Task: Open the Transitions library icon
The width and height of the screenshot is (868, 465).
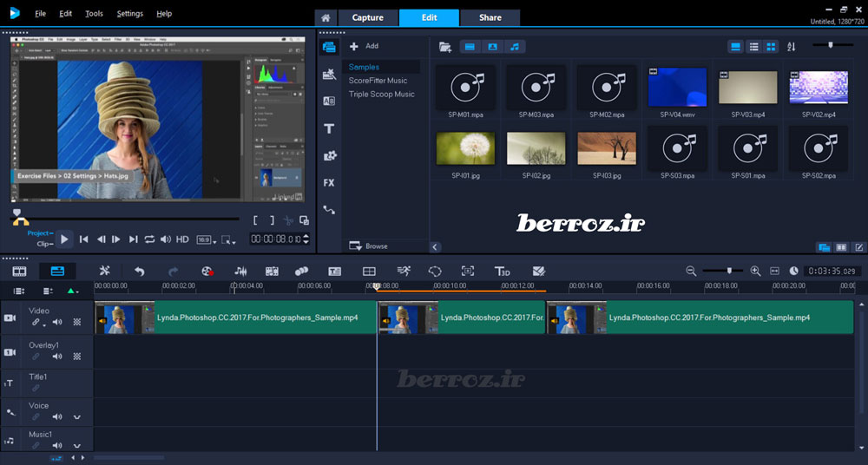Action: [329, 101]
